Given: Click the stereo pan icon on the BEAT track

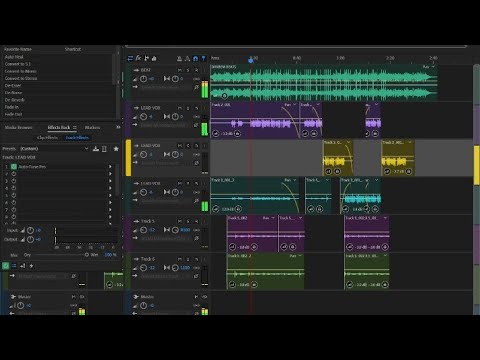Looking at the screenshot, I should coord(167,79).
